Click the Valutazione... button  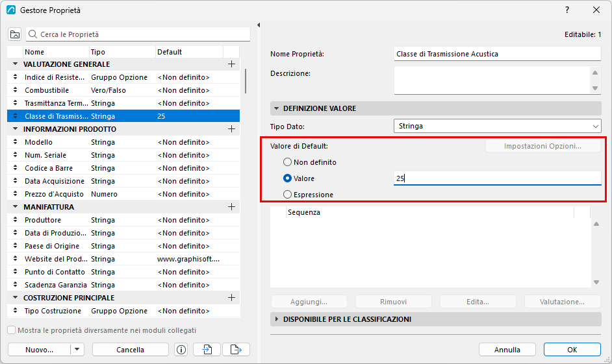(562, 302)
